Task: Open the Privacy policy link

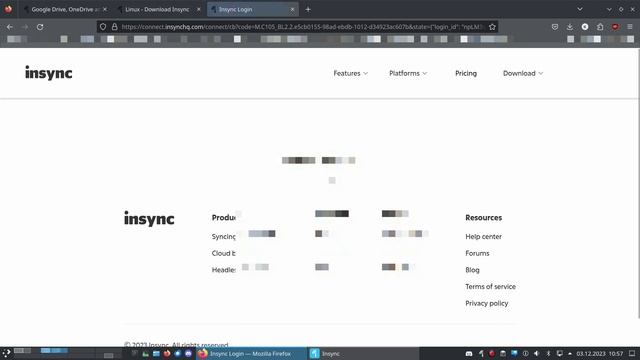Action: point(487,304)
